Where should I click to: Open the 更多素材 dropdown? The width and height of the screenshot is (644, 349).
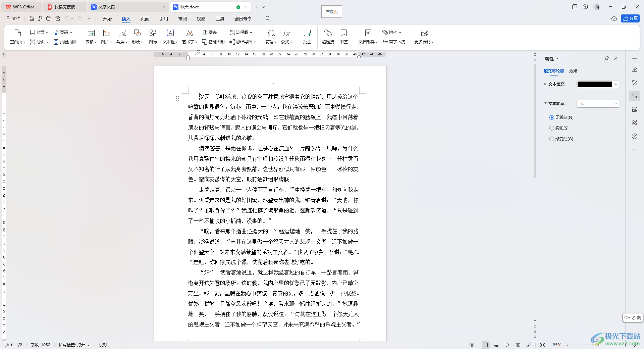[x=424, y=37]
